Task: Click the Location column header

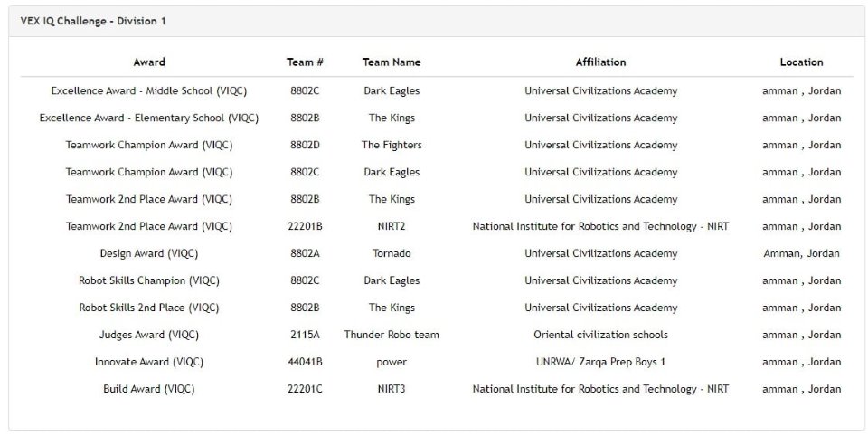Action: (801, 62)
